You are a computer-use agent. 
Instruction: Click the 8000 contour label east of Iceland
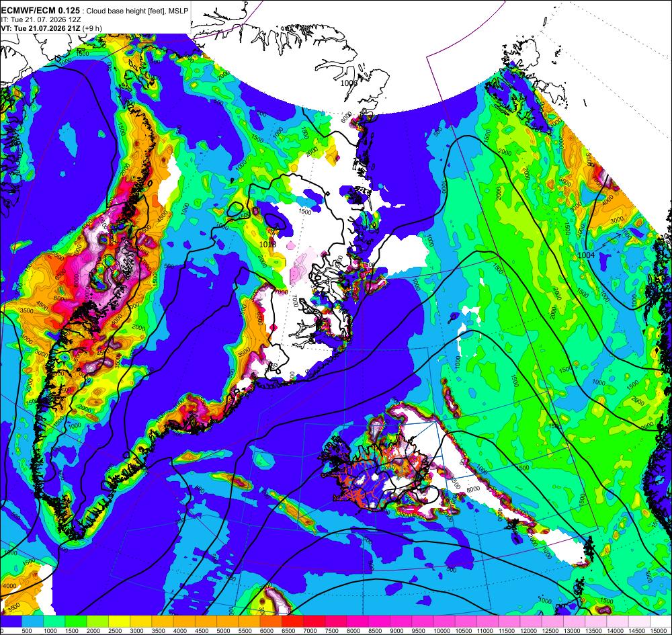(x=472, y=489)
